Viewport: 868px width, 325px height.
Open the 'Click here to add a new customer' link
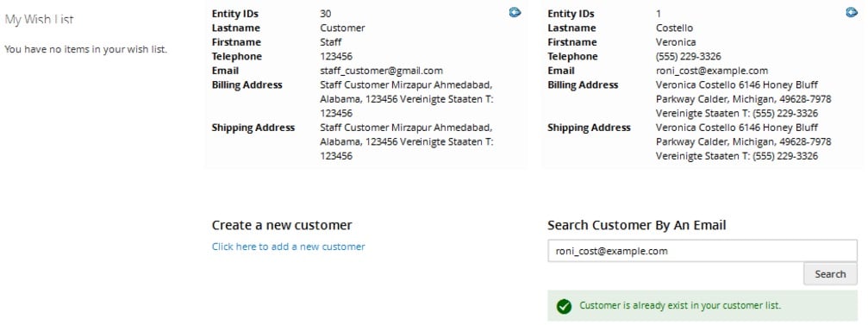click(288, 247)
